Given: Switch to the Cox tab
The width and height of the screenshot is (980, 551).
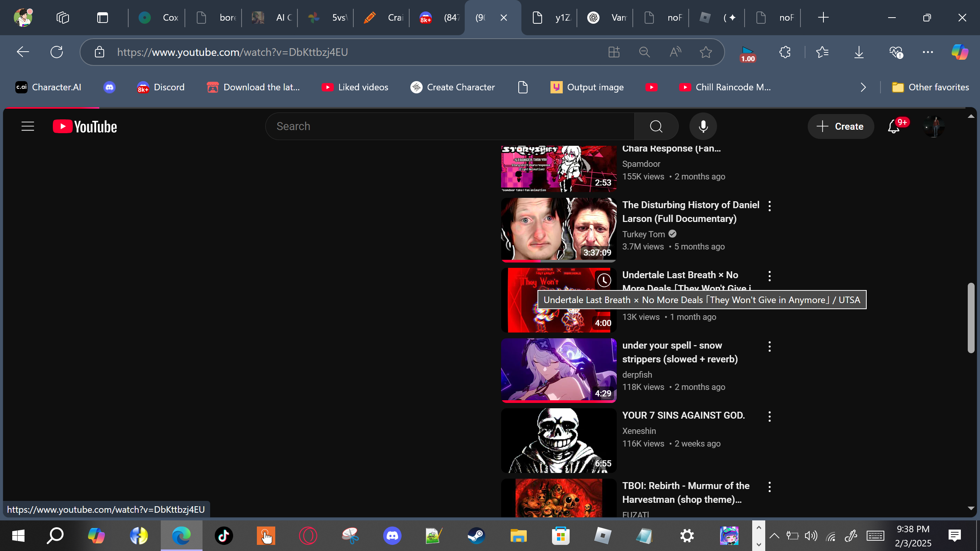Looking at the screenshot, I should pyautogui.click(x=157, y=18).
